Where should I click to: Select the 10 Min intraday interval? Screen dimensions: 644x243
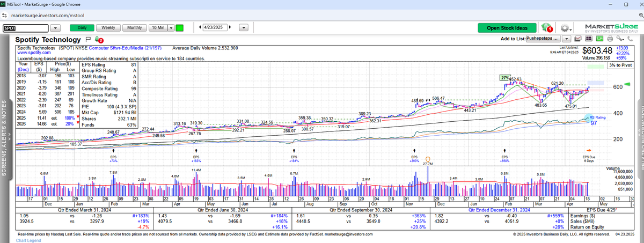157,27
